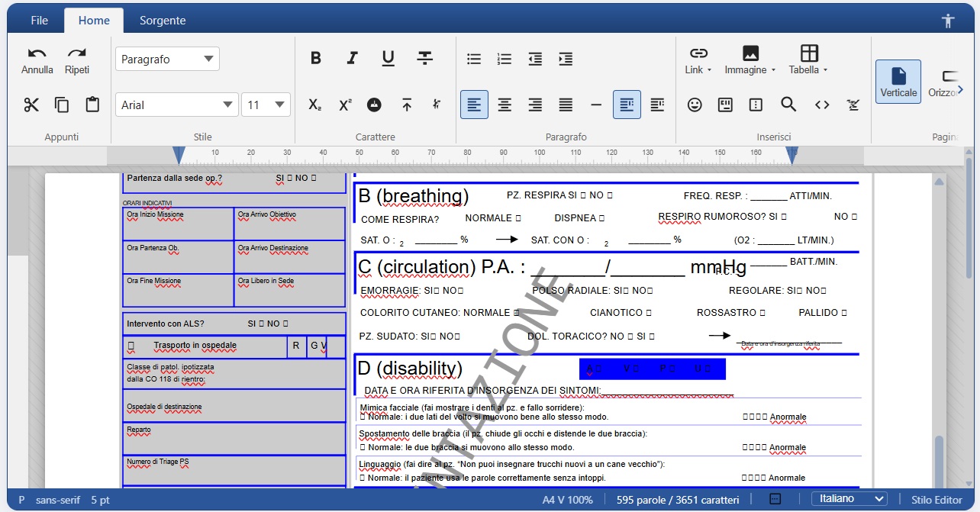980x512 pixels.
Task: Click the template insert icon next to emoji
Action: pyautogui.click(x=725, y=105)
